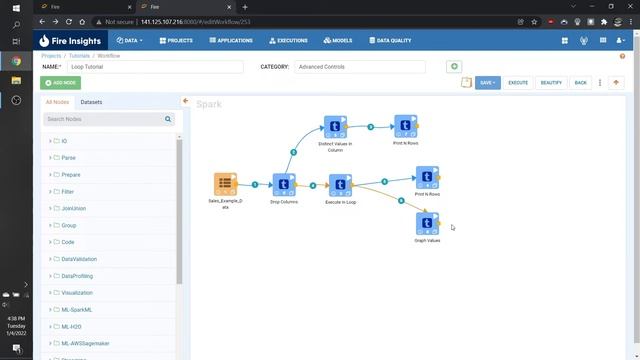Click the Execute button
The image size is (640, 360).
point(518,83)
